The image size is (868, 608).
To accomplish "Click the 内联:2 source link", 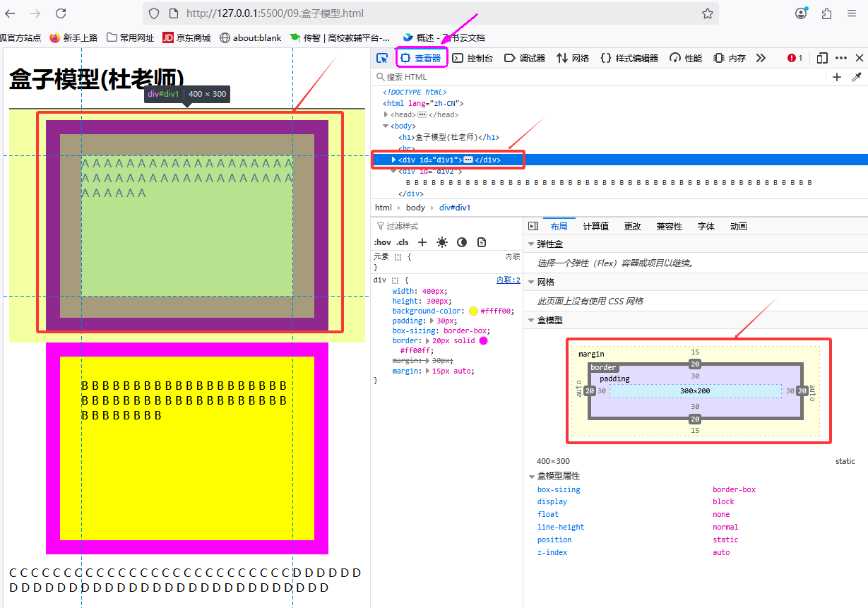I will click(x=508, y=280).
